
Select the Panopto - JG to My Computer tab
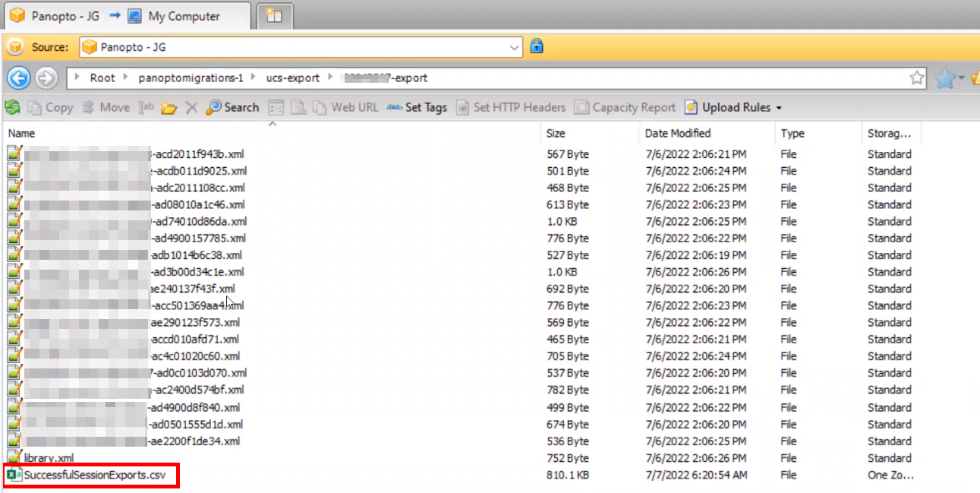coord(125,16)
